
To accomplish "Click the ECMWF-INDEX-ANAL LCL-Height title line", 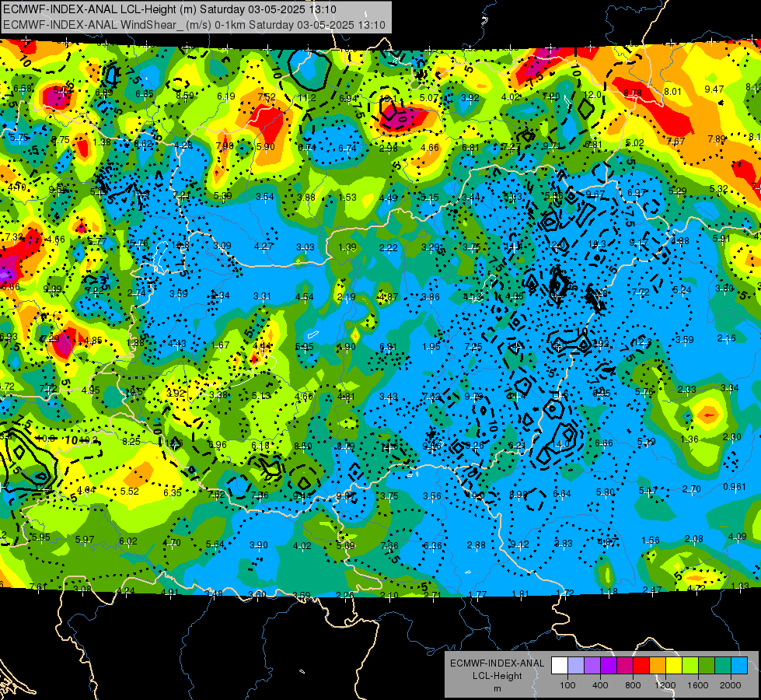I will (x=170, y=9).
